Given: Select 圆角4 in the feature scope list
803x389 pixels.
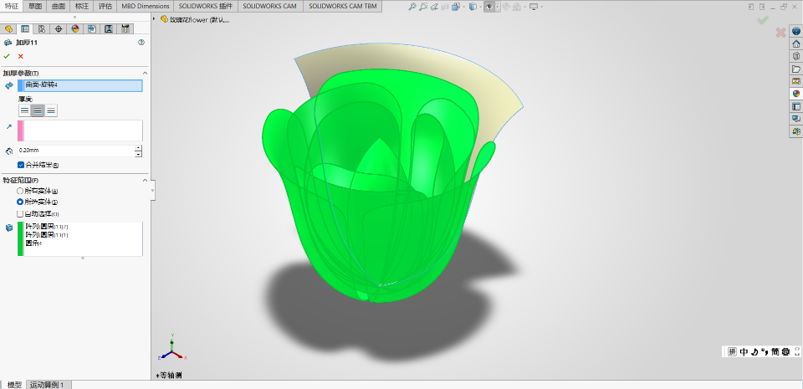Looking at the screenshot, I should [x=33, y=243].
